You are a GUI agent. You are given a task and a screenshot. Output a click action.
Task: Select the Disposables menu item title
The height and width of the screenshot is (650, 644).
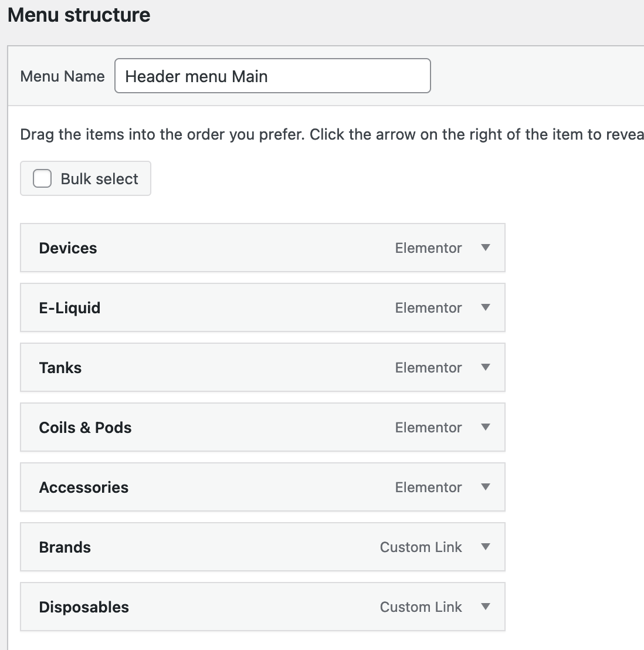(x=84, y=607)
